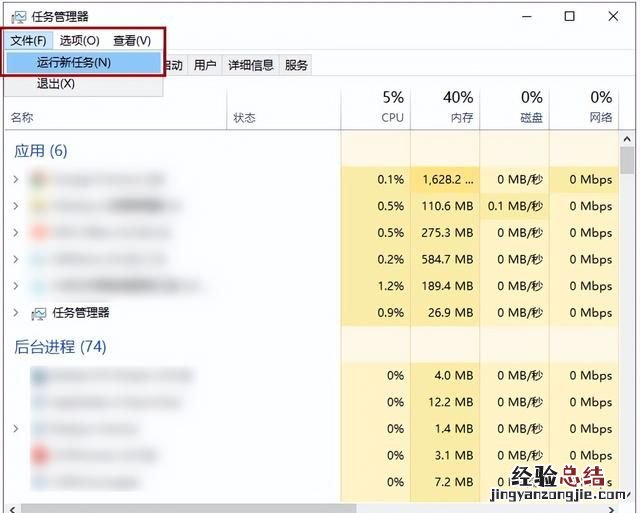This screenshot has height=513, width=640.
Task: Sort by the 磁盘 column header
Action: click(x=531, y=107)
